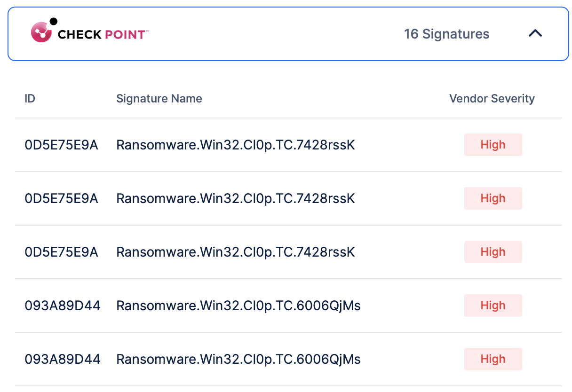Click the High severity badge in second row
The image size is (572, 392).
(493, 198)
